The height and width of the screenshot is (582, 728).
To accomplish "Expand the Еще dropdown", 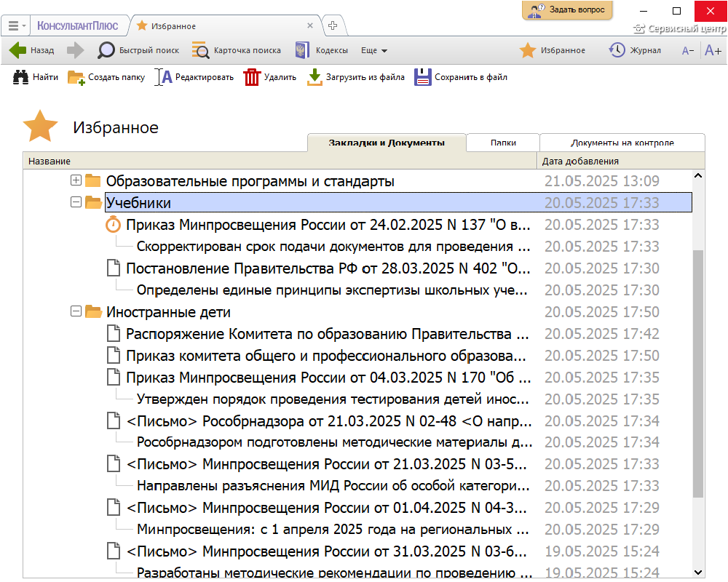I will 374,50.
